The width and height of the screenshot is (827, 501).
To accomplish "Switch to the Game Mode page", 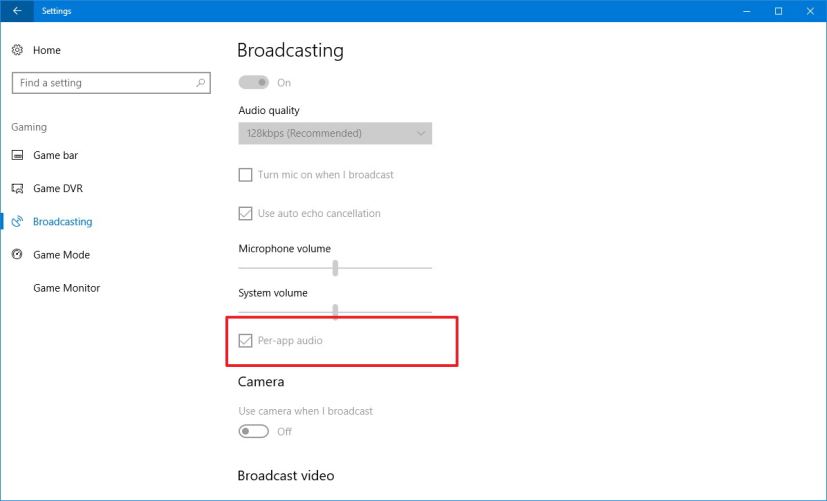I will pyautogui.click(x=61, y=255).
